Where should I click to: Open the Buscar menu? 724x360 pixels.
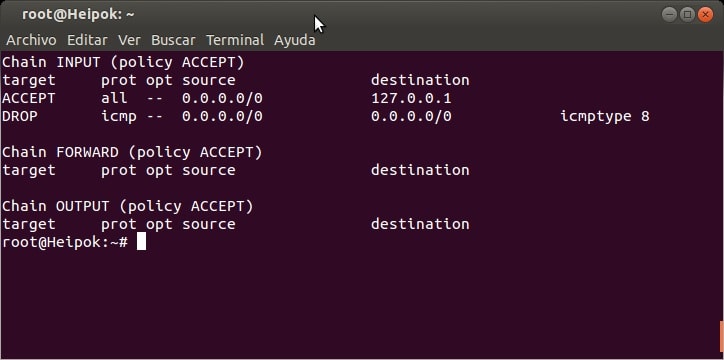[x=173, y=40]
